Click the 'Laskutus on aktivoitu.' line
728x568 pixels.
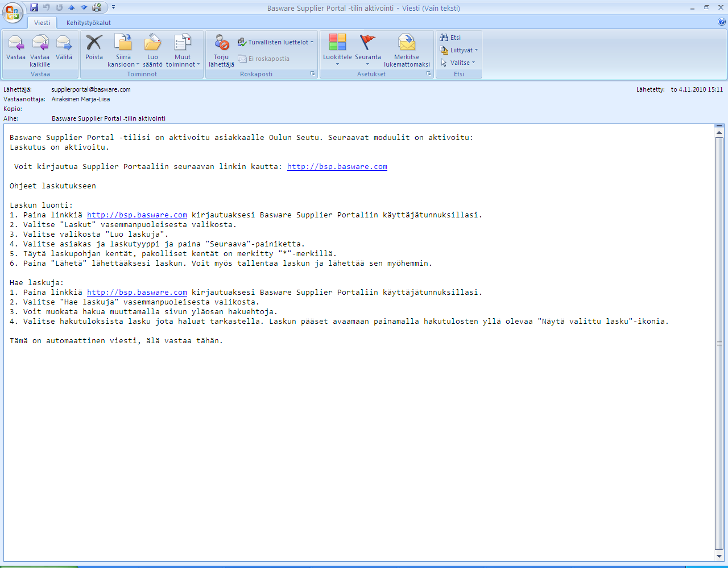[x=60, y=147]
